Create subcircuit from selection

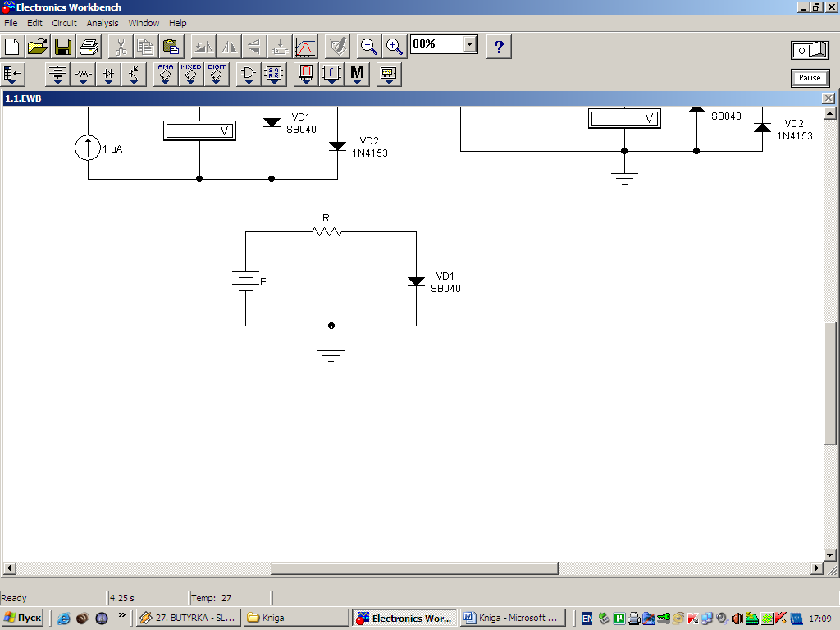pos(280,47)
